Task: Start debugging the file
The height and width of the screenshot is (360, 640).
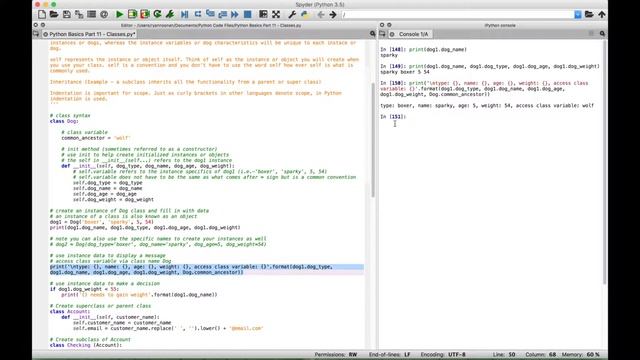Action: 184,14
